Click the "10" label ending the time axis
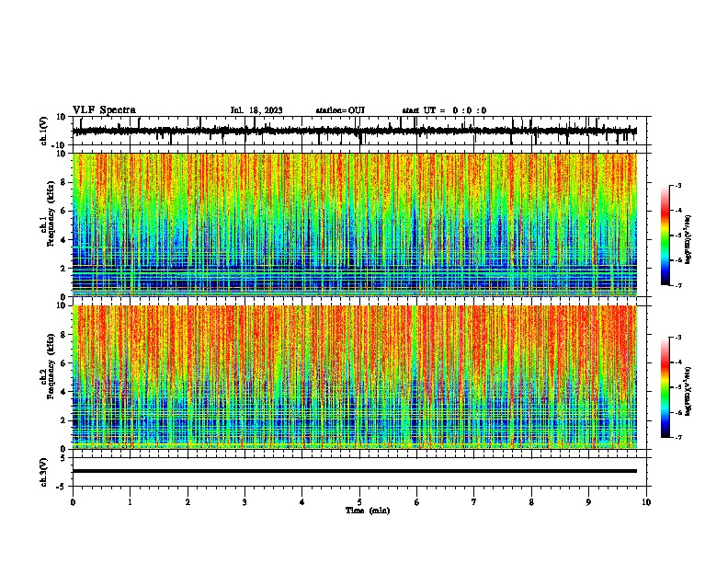This screenshot has height=563, width=728. tap(646, 502)
